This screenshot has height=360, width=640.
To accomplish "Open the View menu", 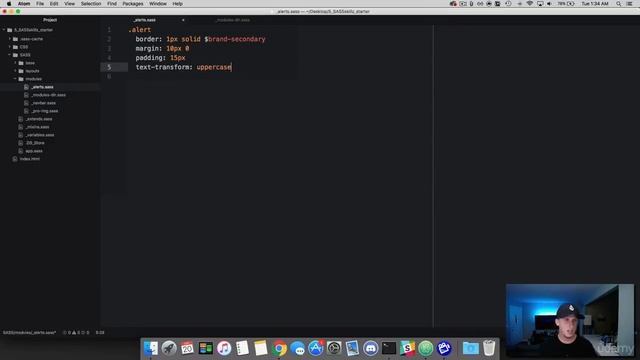I will (69, 4).
